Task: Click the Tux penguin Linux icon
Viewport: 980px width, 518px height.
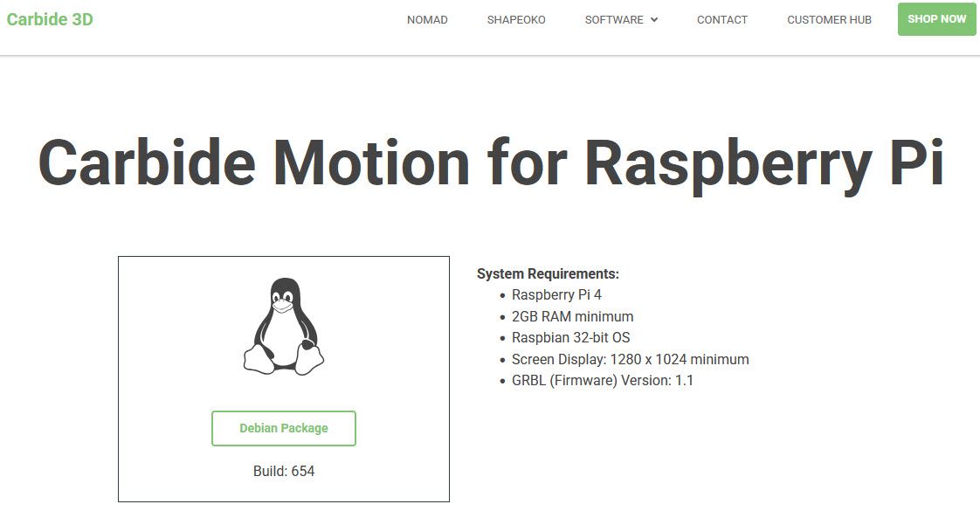Action: [284, 327]
